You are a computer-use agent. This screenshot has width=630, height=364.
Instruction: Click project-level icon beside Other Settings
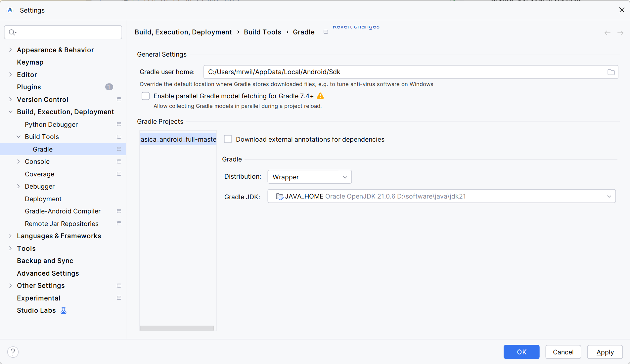119,286
